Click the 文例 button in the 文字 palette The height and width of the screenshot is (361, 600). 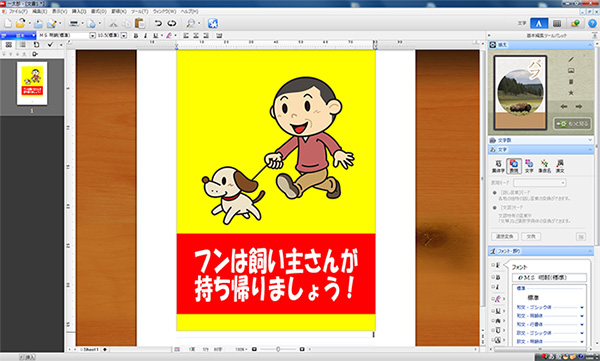(x=531, y=236)
